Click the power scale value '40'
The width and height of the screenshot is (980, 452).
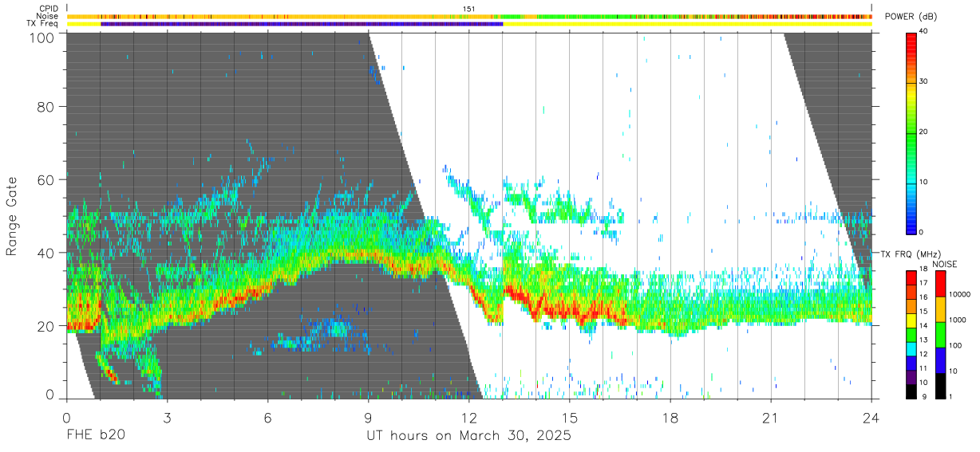coord(924,32)
